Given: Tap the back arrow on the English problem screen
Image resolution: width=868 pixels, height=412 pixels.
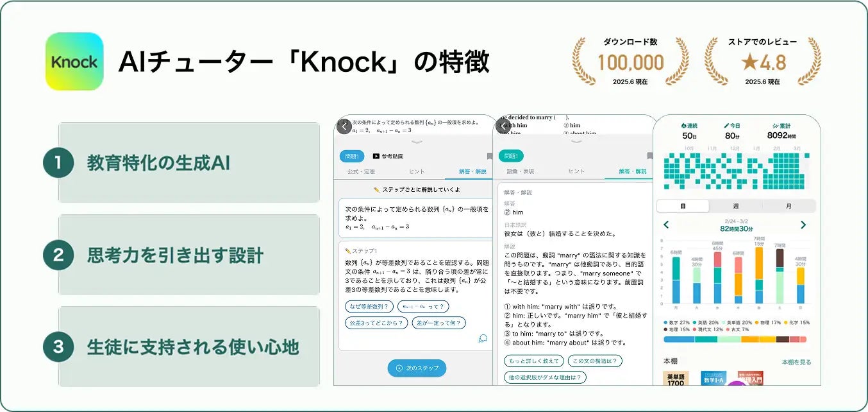Looking at the screenshot, I should click(x=503, y=126).
